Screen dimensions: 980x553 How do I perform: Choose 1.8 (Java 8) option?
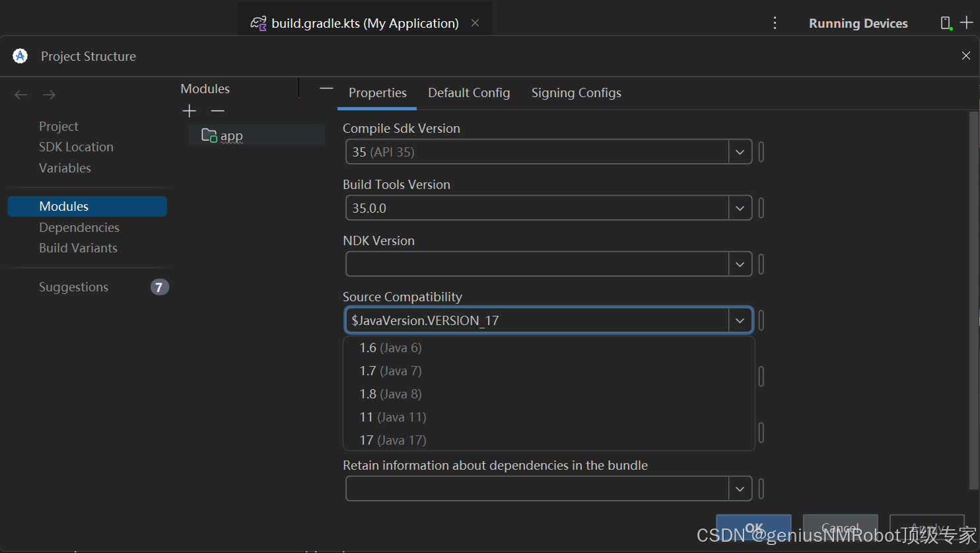click(x=549, y=394)
